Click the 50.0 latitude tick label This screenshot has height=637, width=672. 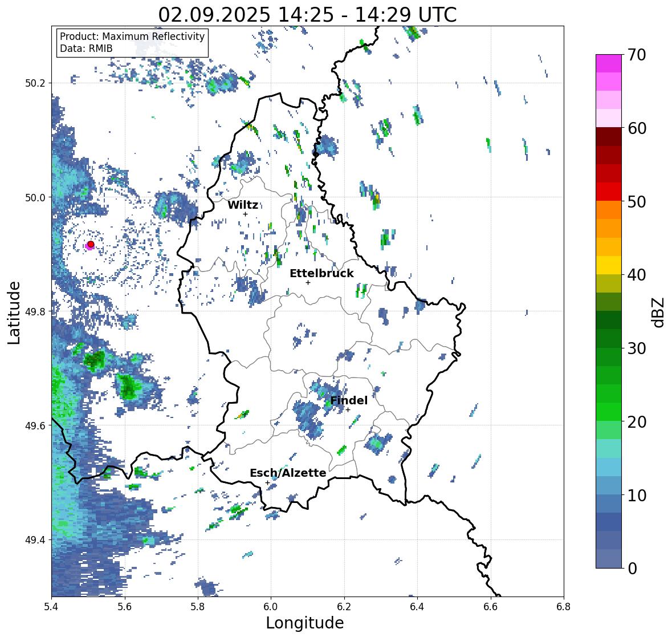[x=35, y=198]
